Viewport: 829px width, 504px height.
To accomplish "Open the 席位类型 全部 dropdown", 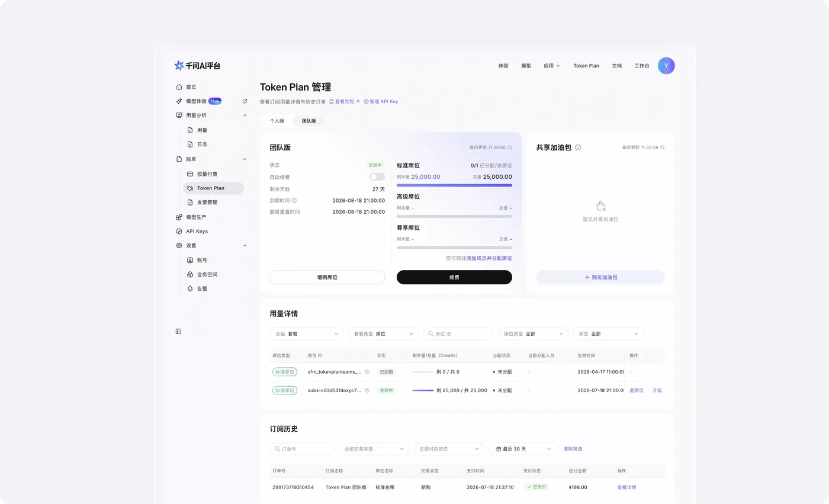I will (x=533, y=334).
